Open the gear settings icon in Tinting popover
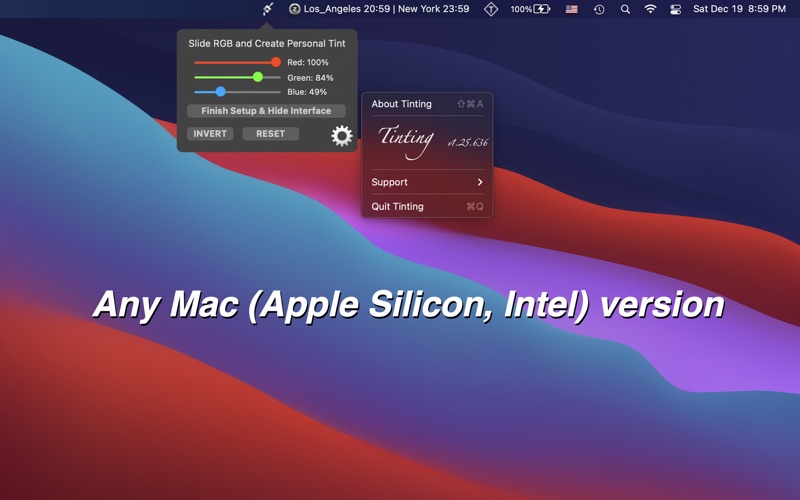This screenshot has height=500, width=800. pyautogui.click(x=342, y=136)
